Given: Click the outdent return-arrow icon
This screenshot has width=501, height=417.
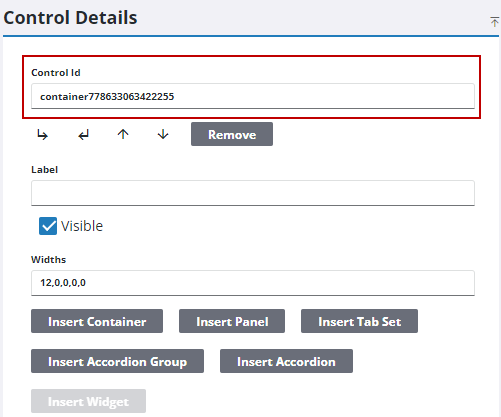Looking at the screenshot, I should tap(83, 135).
